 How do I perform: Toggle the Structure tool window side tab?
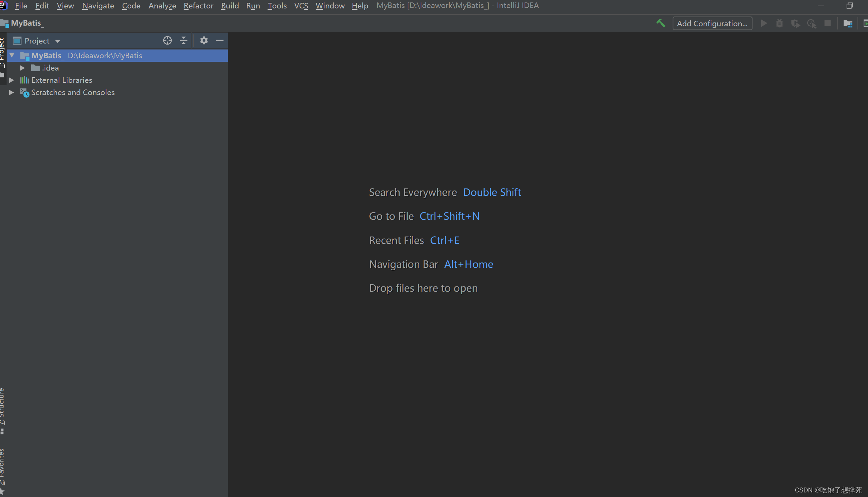tap(3, 411)
